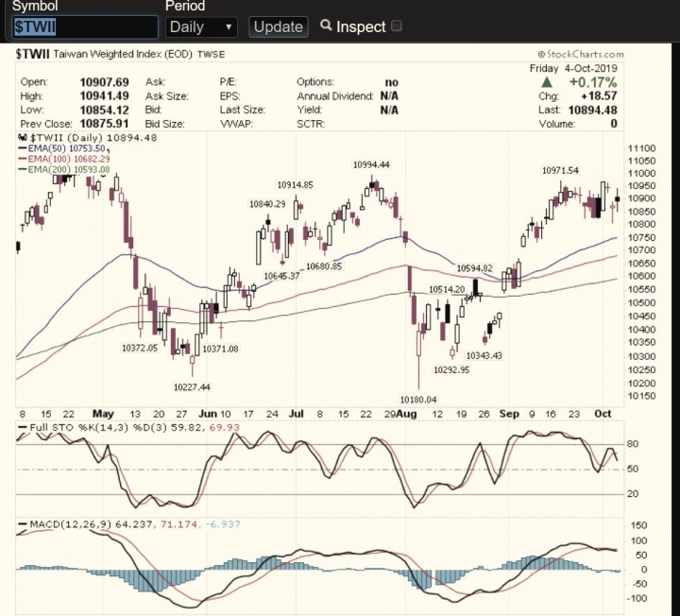Click the EMA(200) 10593.08 legend entry
The width and height of the screenshot is (680, 616).
[64, 169]
